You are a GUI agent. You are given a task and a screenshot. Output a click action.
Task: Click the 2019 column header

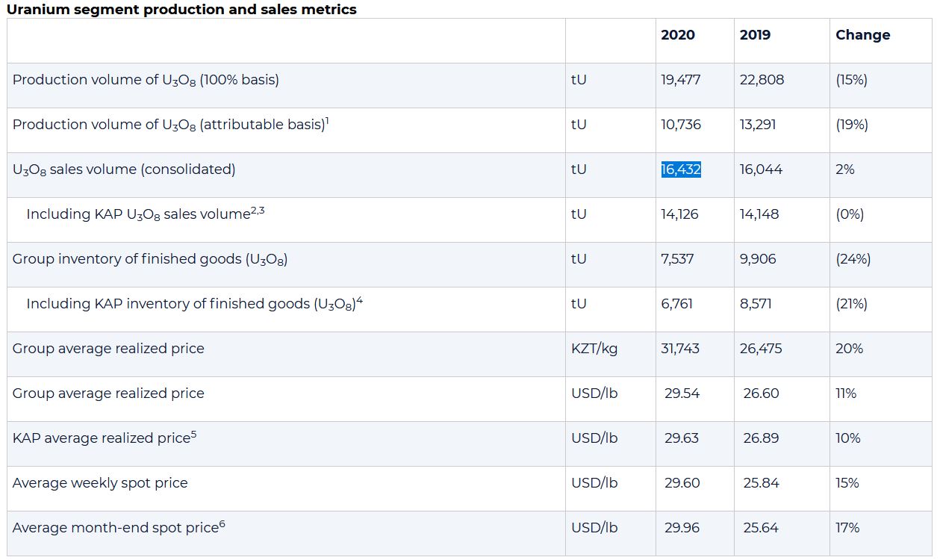click(755, 35)
